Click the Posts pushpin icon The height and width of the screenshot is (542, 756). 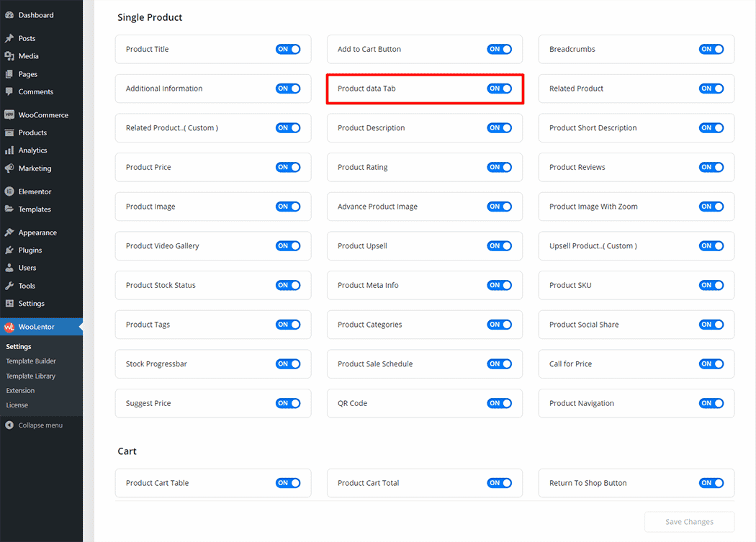(x=9, y=39)
